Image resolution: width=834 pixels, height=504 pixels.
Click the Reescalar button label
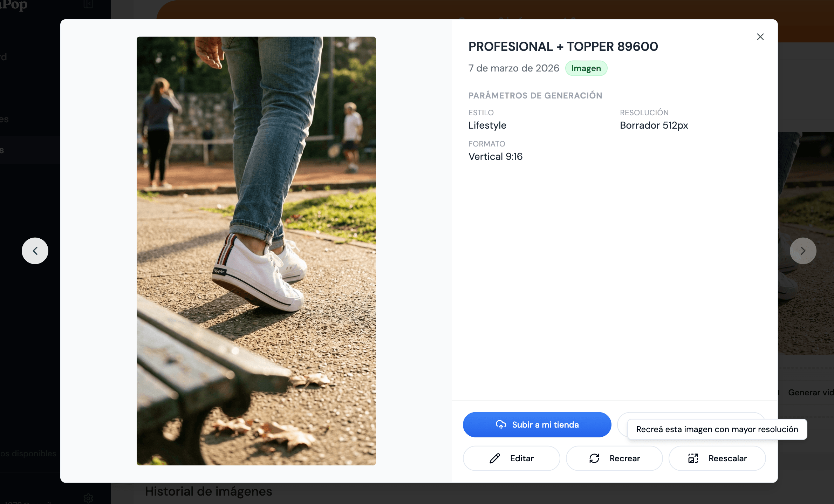[727, 458]
